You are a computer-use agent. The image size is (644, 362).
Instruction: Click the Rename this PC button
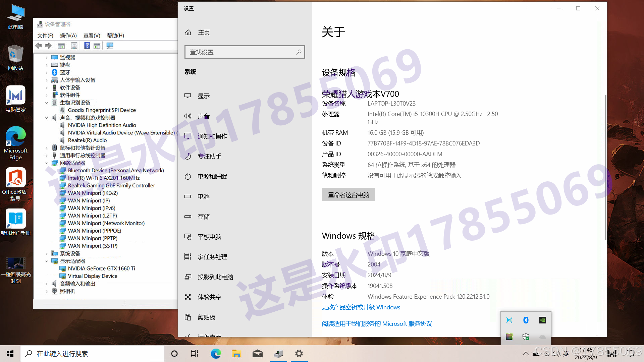point(348,195)
